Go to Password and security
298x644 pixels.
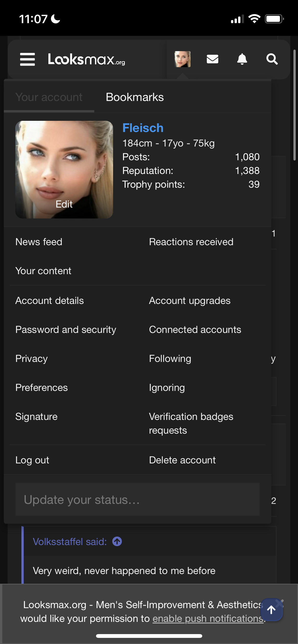66,330
